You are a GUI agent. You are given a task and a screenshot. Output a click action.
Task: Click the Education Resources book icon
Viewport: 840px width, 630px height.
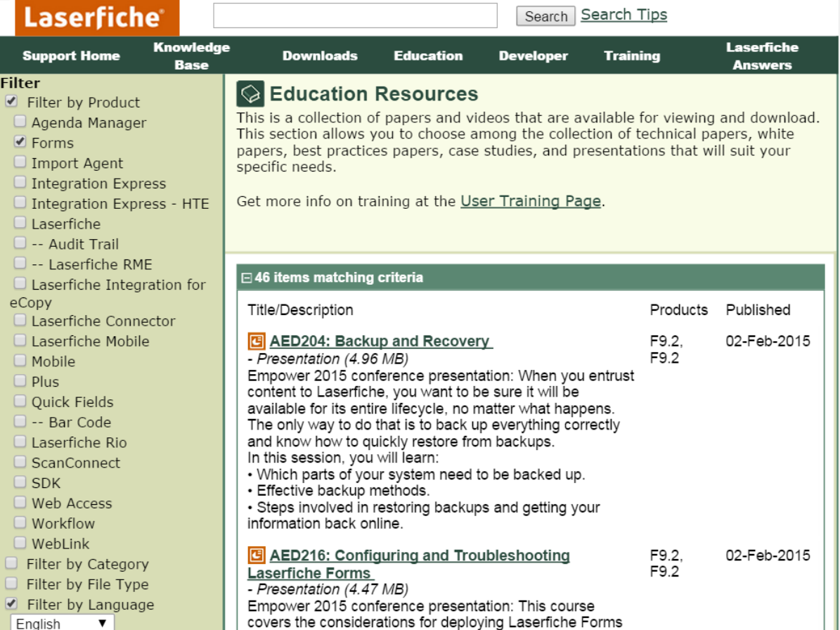coord(250,94)
